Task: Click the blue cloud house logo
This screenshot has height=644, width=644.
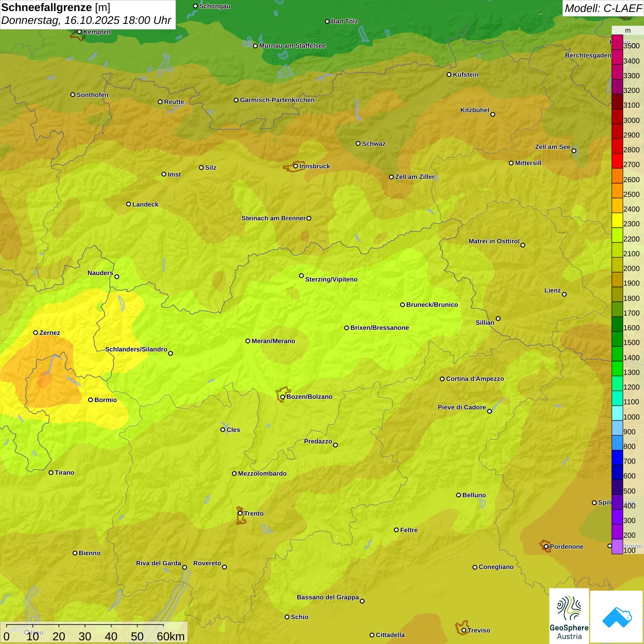Action: click(616, 617)
